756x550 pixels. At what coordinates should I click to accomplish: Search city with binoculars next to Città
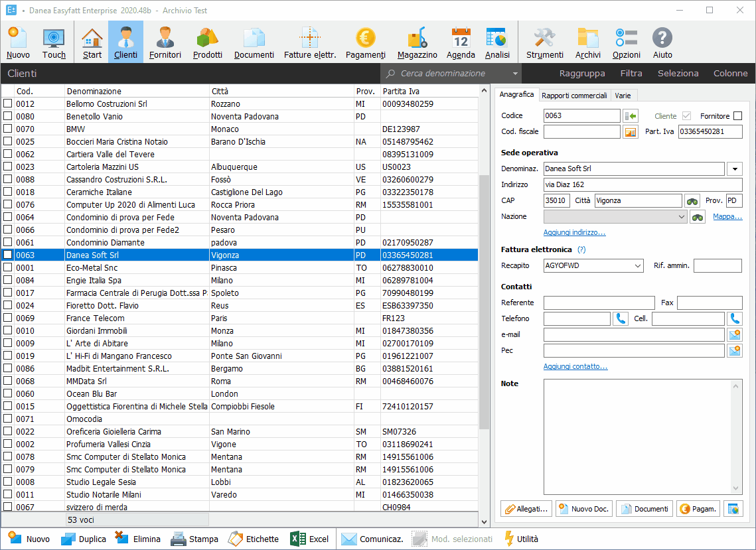click(x=692, y=200)
